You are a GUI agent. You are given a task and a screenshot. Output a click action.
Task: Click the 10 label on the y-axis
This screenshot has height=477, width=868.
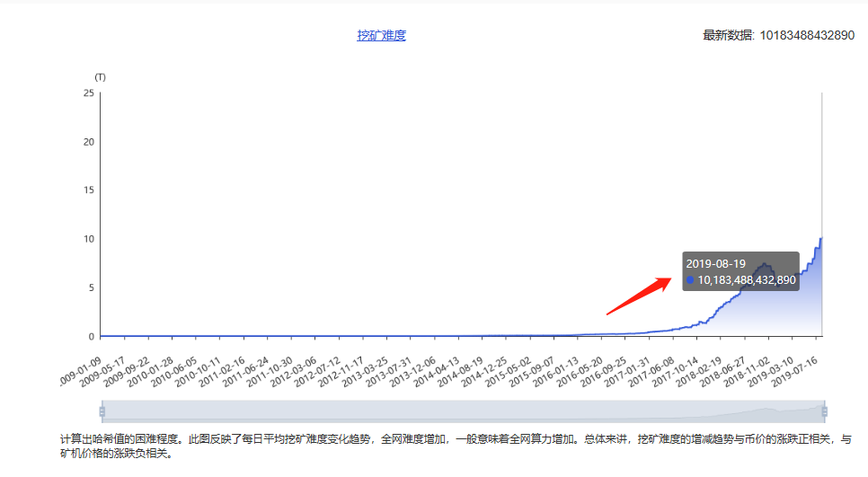click(x=88, y=239)
